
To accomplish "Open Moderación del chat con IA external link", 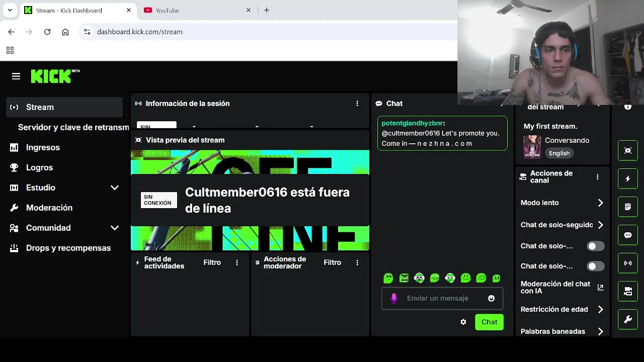I will click(x=600, y=288).
